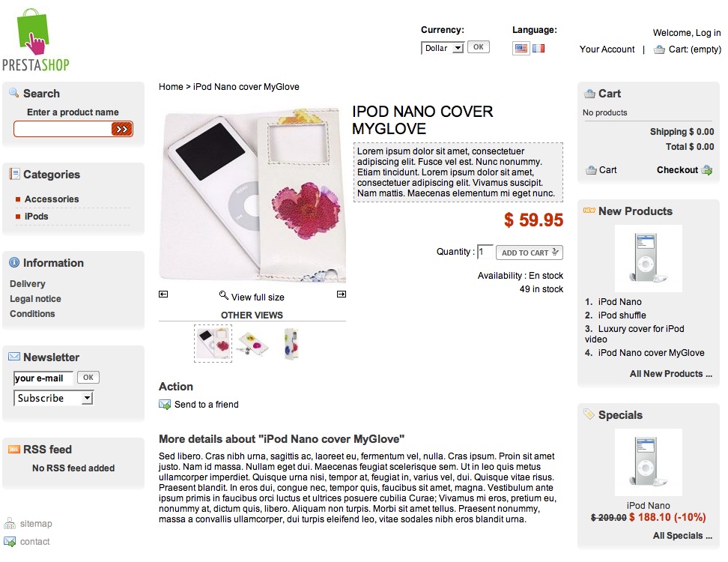Click the PrestaShop logo

click(x=36, y=40)
